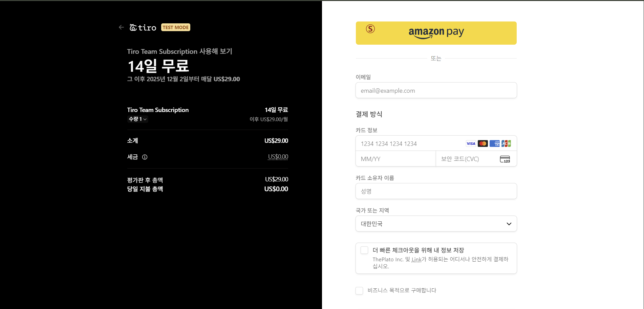Click the 14일 무료 heading
This screenshot has height=309, width=644.
tap(158, 66)
